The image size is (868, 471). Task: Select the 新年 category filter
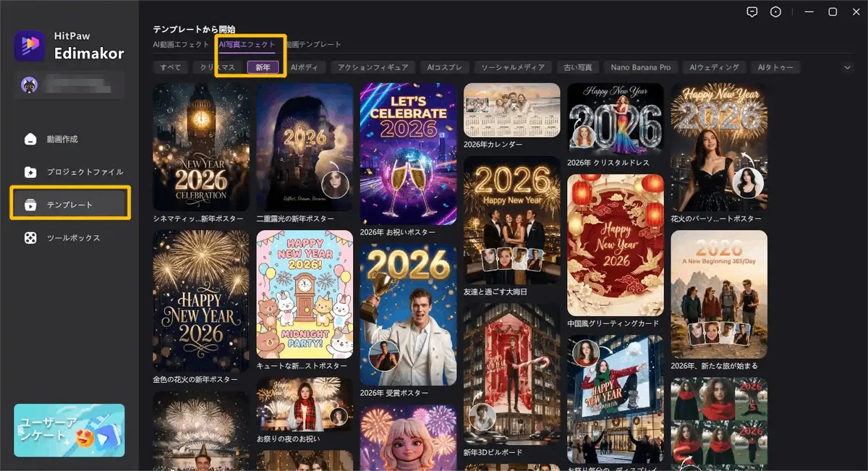pyautogui.click(x=263, y=67)
